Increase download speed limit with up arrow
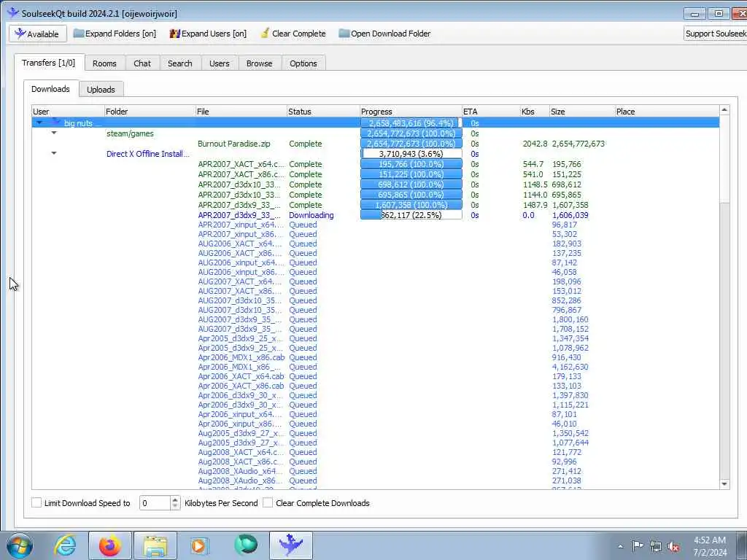This screenshot has width=747, height=560. pos(175,499)
